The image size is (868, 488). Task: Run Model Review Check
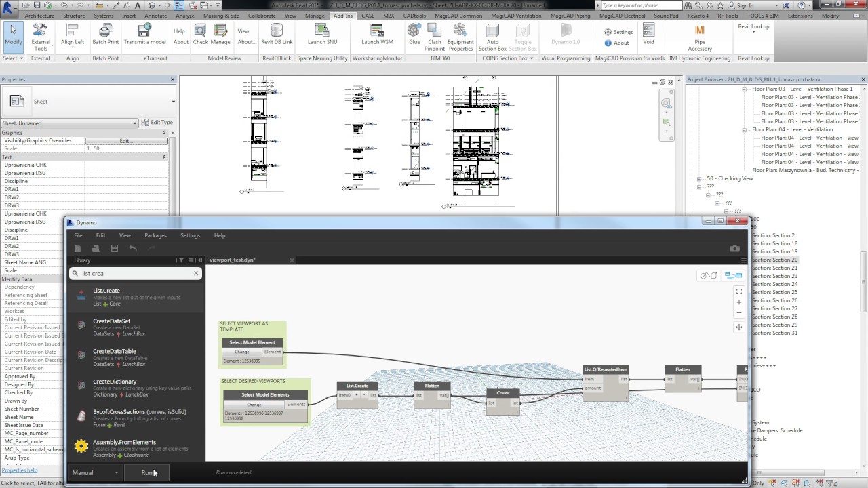pyautogui.click(x=201, y=36)
